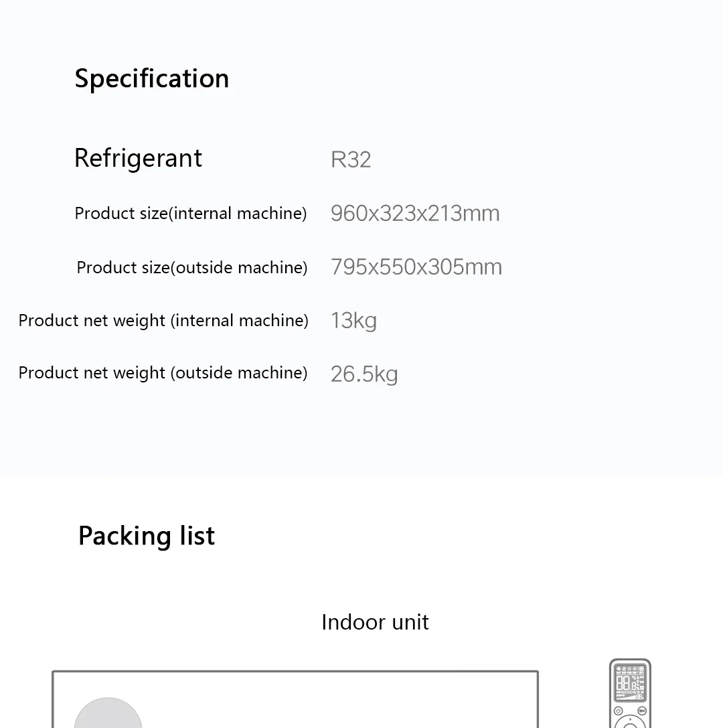Image resolution: width=723 pixels, height=728 pixels.
Task: Click the Product net weight (outside machine) label
Action: coord(163,372)
